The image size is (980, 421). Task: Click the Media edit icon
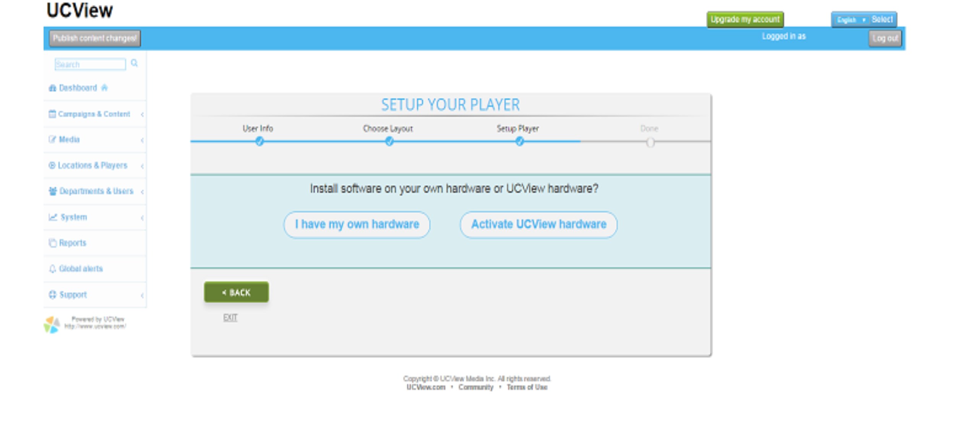tap(52, 139)
